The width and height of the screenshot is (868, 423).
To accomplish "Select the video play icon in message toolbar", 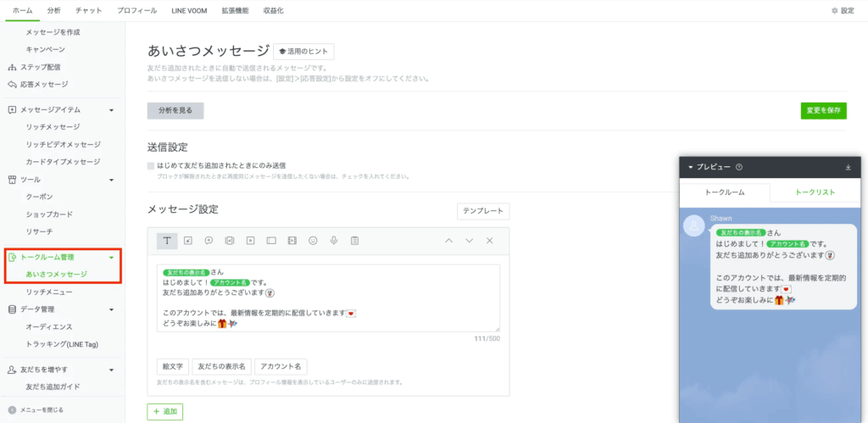I will point(251,240).
